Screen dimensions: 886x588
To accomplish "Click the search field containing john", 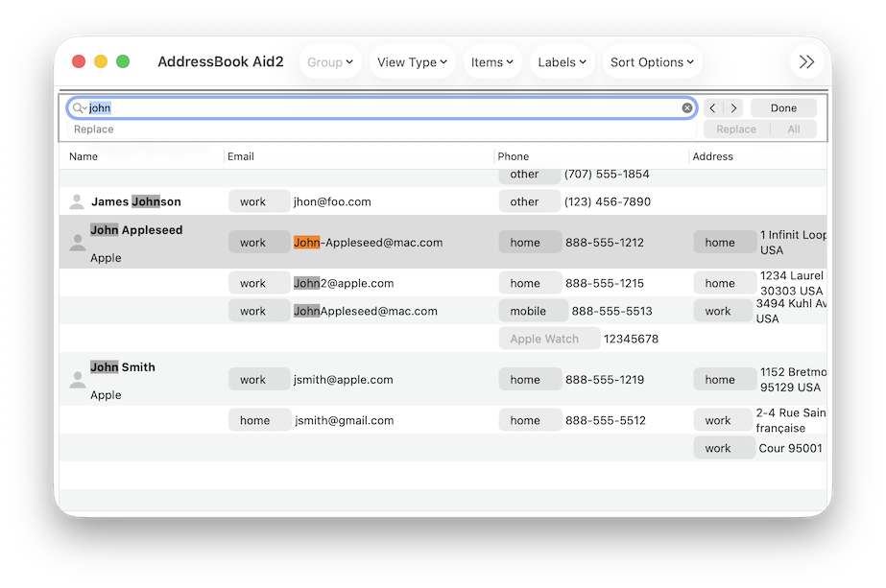I will [x=382, y=107].
